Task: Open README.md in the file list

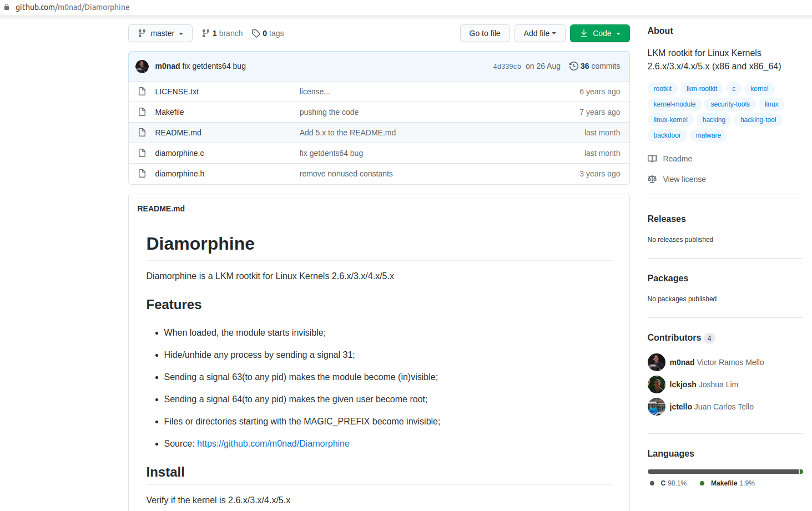Action: tap(178, 133)
